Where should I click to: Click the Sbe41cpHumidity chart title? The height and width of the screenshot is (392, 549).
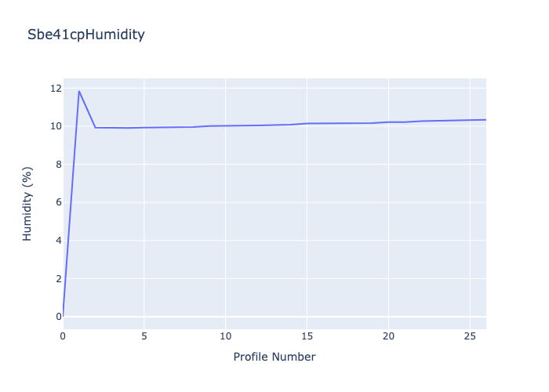[x=86, y=34]
